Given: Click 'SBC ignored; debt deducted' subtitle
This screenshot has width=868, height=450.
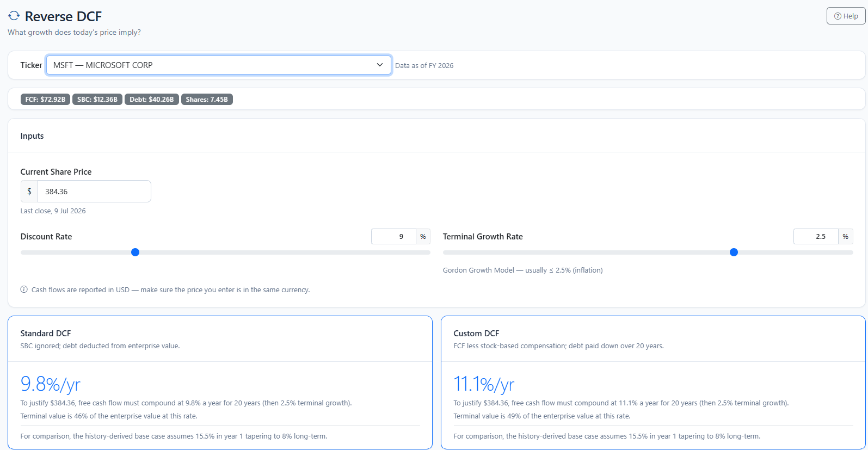Looking at the screenshot, I should tap(100, 346).
